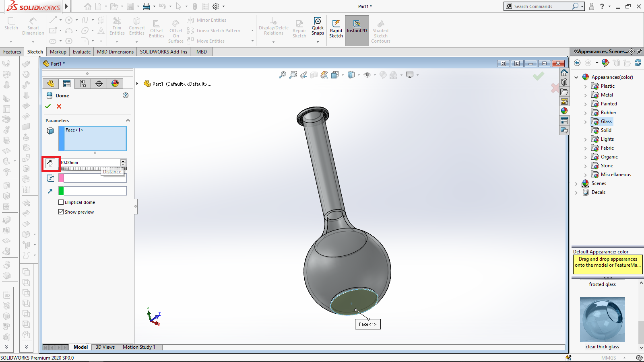
Task: Enable the Elliptical dome checkbox
Action: pos(61,202)
